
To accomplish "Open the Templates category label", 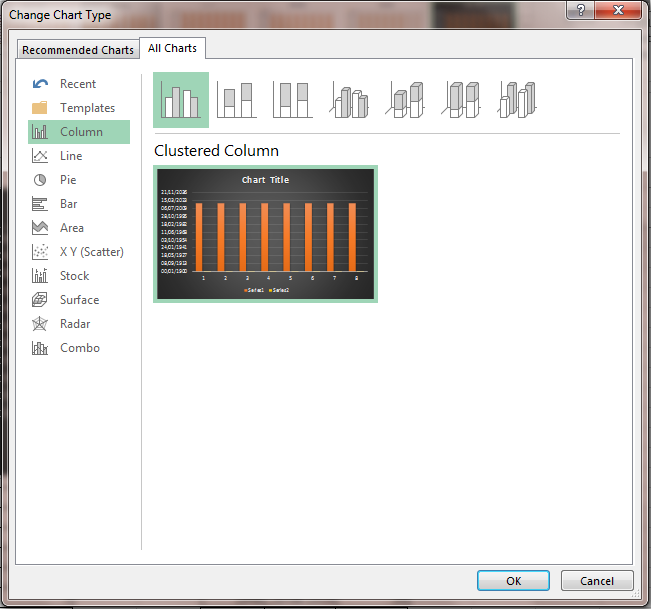I will [88, 108].
